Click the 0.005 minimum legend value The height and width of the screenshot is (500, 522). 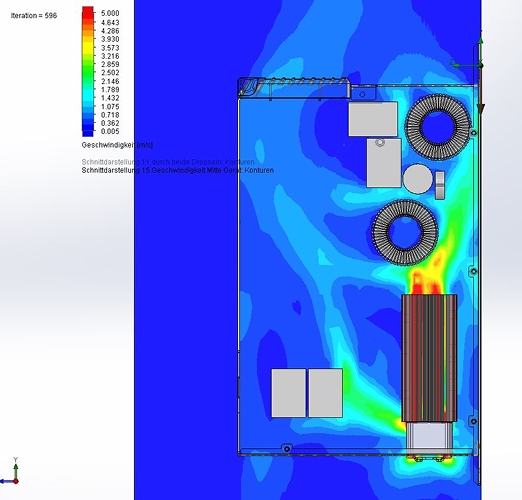(110, 131)
